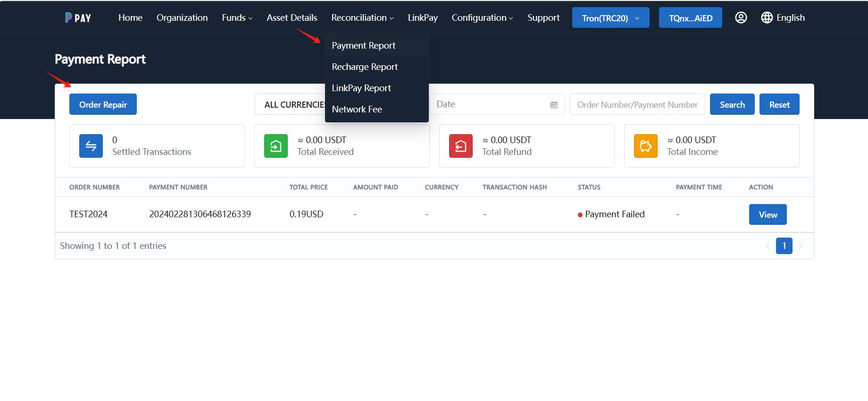Viewport: 868px width, 401px height.
Task: Click AMOUNT PAID column header
Action: pos(376,187)
